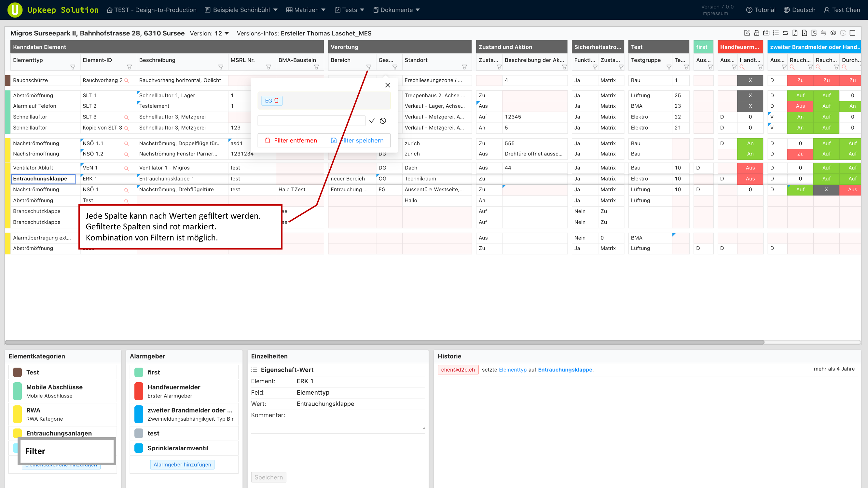Toggle visibility with the eye icon
The image size is (868, 488).
(x=833, y=33)
